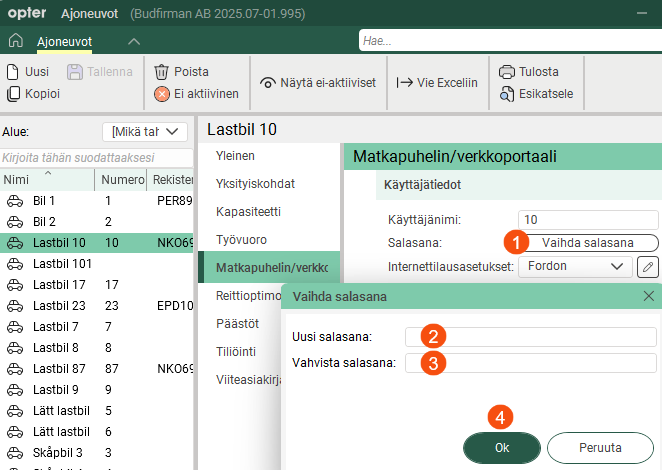This screenshot has height=470, width=662.
Task: Toggle Näytä ei-aktiiviset visibility
Action: [x=317, y=83]
